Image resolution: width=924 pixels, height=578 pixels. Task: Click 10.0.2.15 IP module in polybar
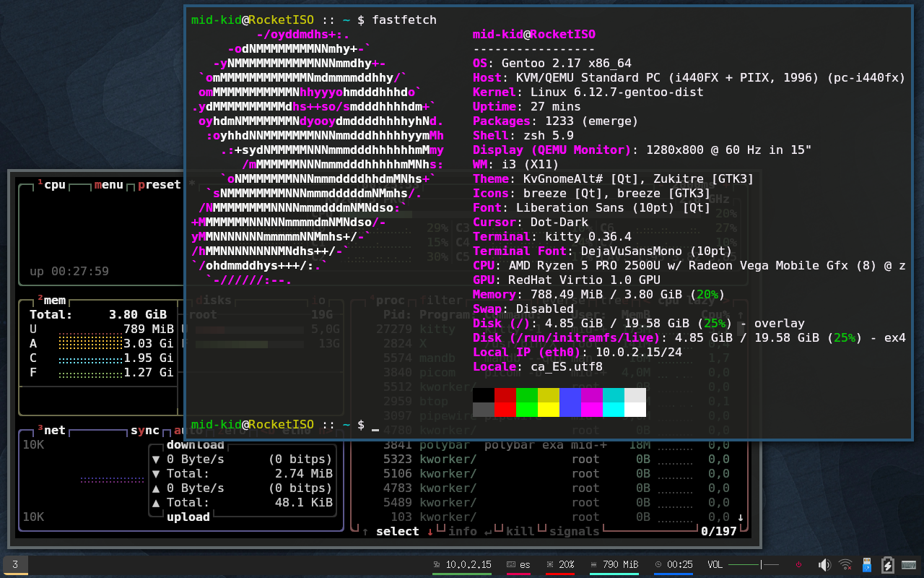coord(462,564)
